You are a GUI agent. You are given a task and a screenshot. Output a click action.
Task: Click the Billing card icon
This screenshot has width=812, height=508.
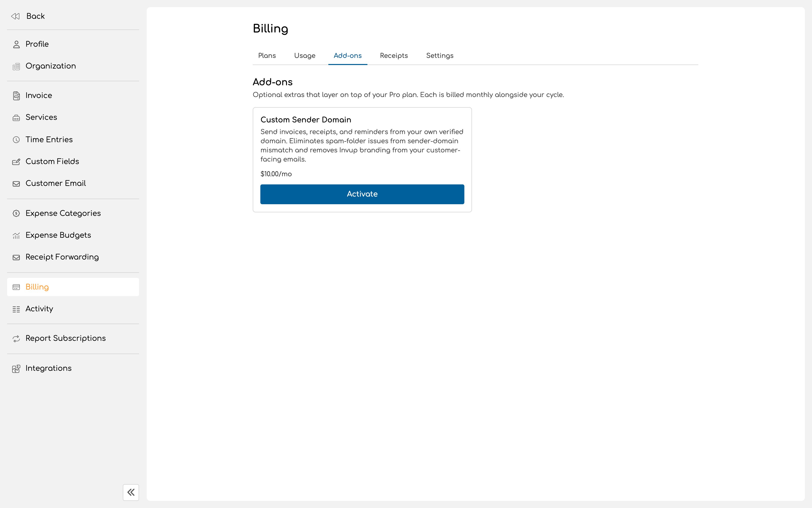pyautogui.click(x=16, y=287)
